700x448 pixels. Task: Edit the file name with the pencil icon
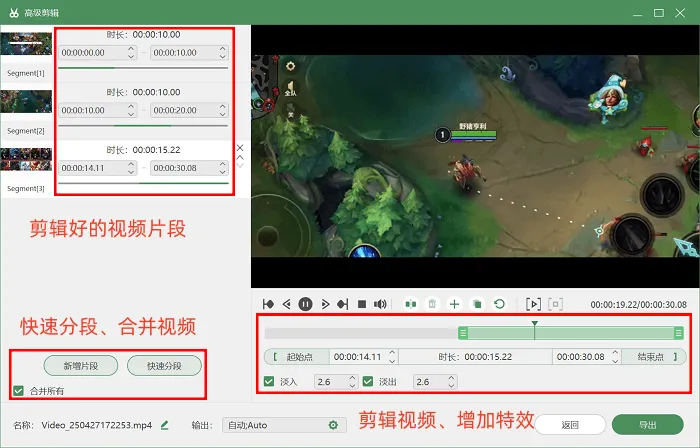(x=164, y=425)
